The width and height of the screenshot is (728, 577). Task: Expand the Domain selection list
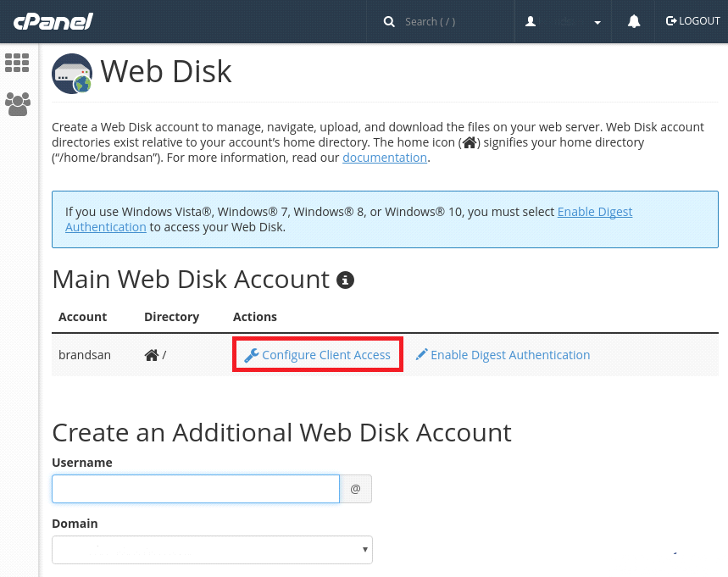364,549
